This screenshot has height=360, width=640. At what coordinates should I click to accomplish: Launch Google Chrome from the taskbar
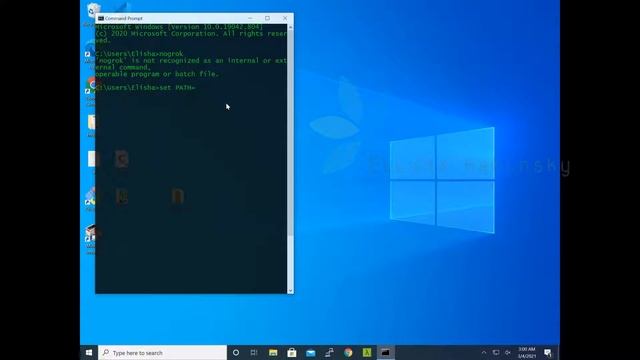(x=348, y=353)
